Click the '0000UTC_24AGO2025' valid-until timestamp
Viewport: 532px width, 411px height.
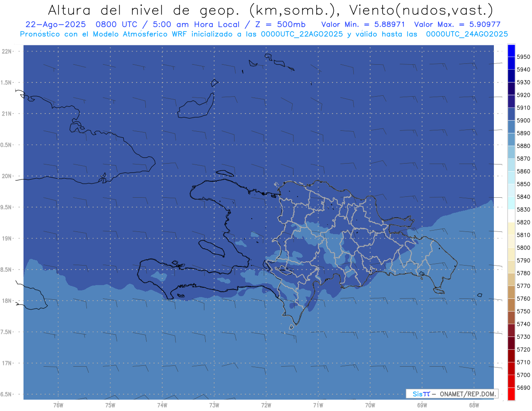(467, 34)
